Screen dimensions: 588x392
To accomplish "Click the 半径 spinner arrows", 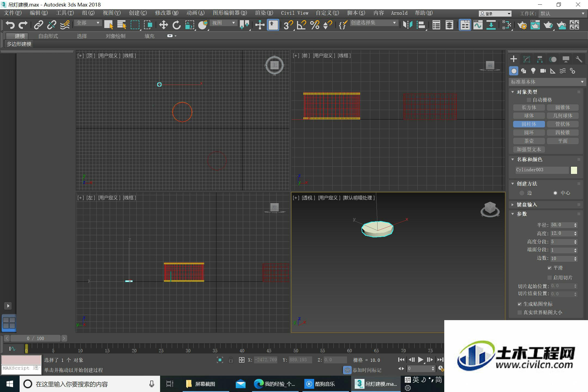I will coord(575,225).
